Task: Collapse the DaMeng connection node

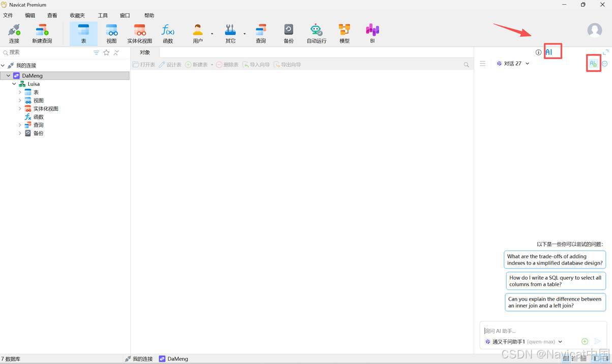Action: (x=9, y=76)
